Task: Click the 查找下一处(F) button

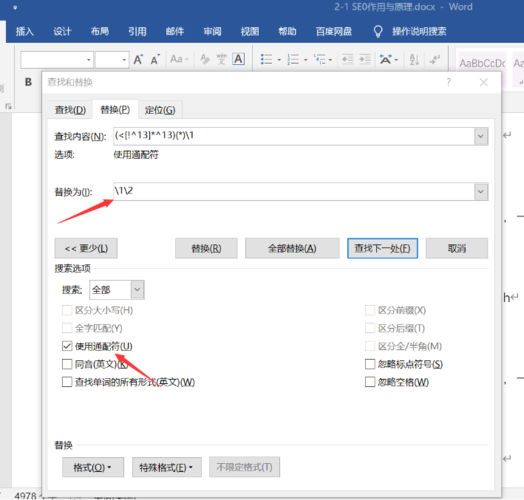Action: tap(382, 248)
